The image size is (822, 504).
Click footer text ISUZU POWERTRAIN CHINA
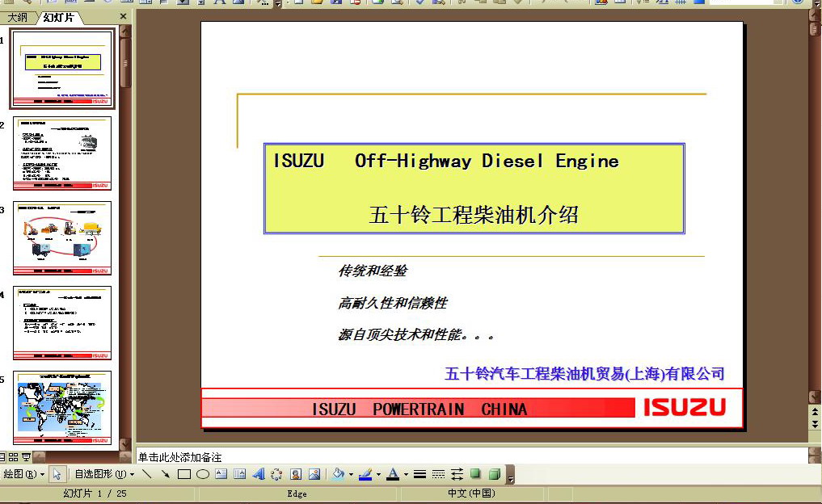pyautogui.click(x=419, y=409)
